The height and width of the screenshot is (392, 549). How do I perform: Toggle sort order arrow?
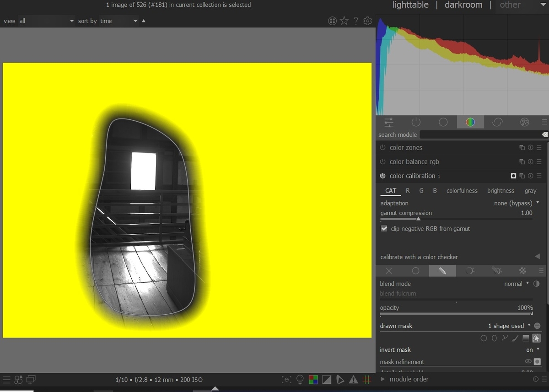click(x=144, y=21)
